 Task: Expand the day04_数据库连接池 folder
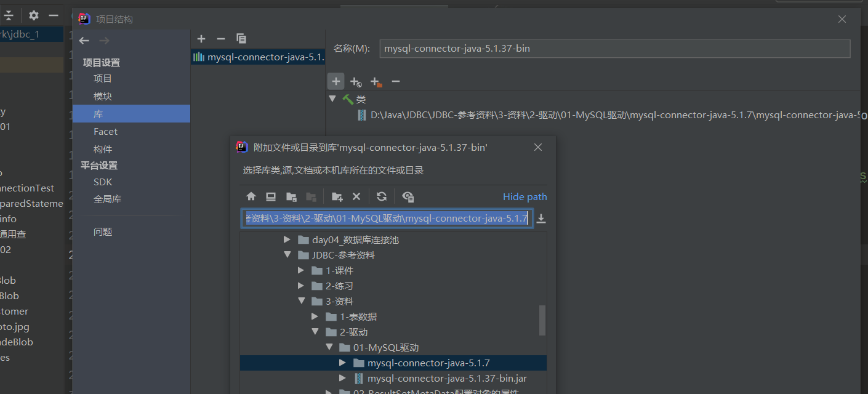pyautogui.click(x=287, y=239)
